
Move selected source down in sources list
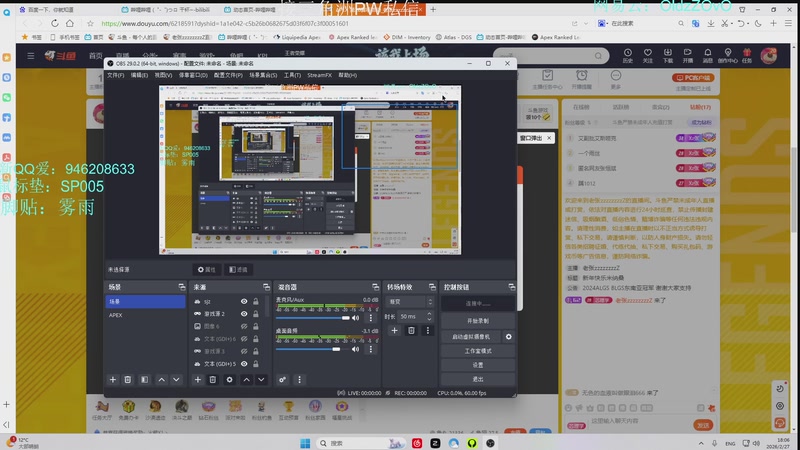tap(261, 380)
